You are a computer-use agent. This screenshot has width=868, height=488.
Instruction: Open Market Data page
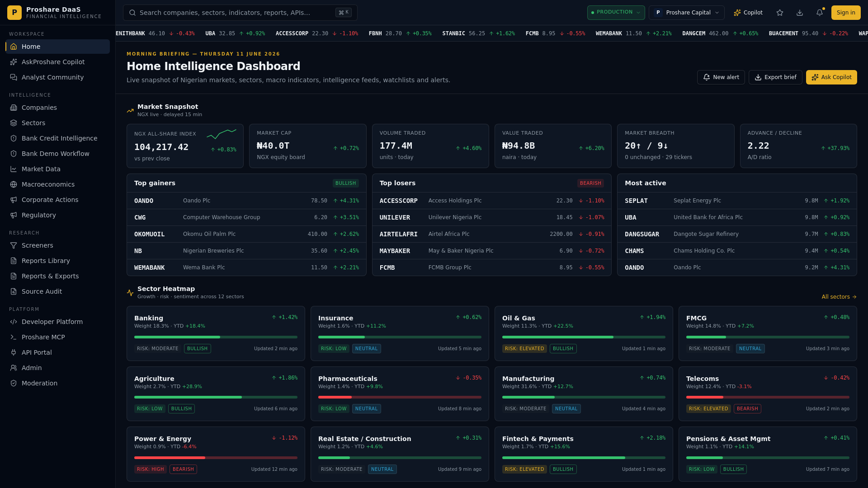click(58, 169)
